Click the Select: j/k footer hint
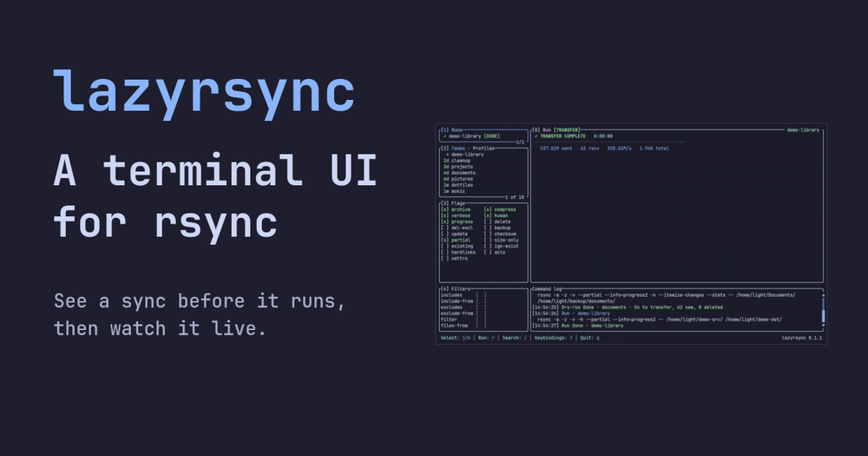Screen dimensions: 868x456 [455, 338]
